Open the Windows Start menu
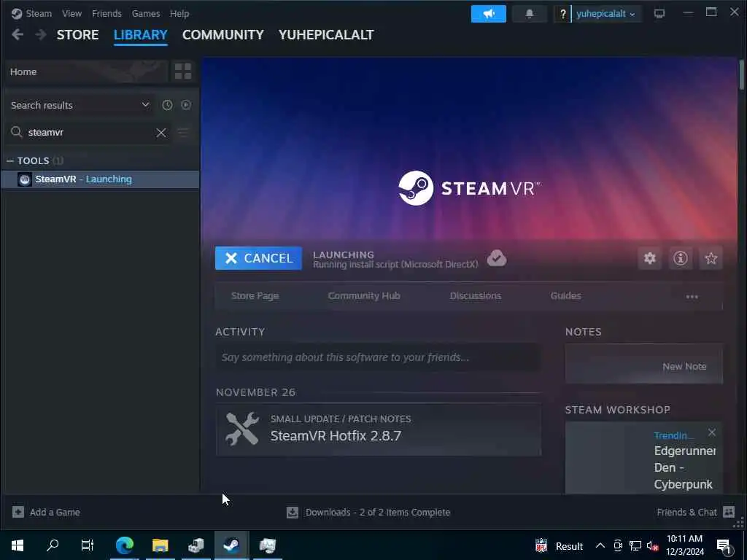Screen dimensions: 747x560 point(18,545)
